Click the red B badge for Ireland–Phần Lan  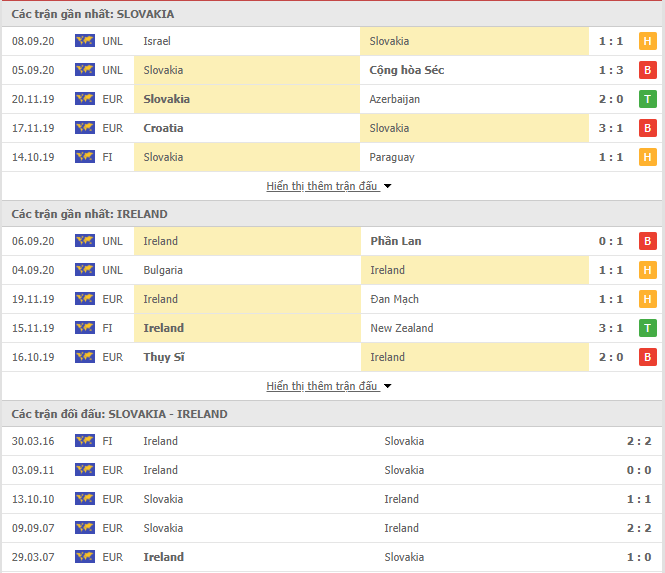click(x=648, y=241)
